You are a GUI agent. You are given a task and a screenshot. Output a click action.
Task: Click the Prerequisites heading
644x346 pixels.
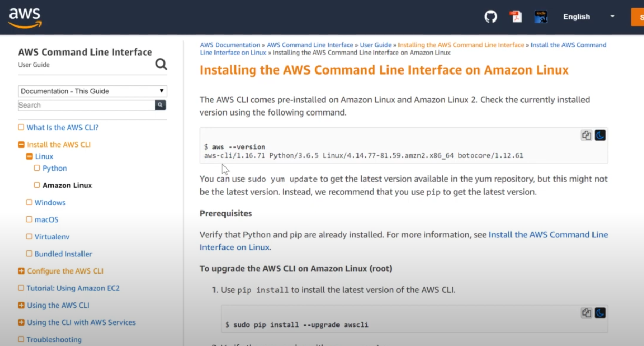point(226,214)
